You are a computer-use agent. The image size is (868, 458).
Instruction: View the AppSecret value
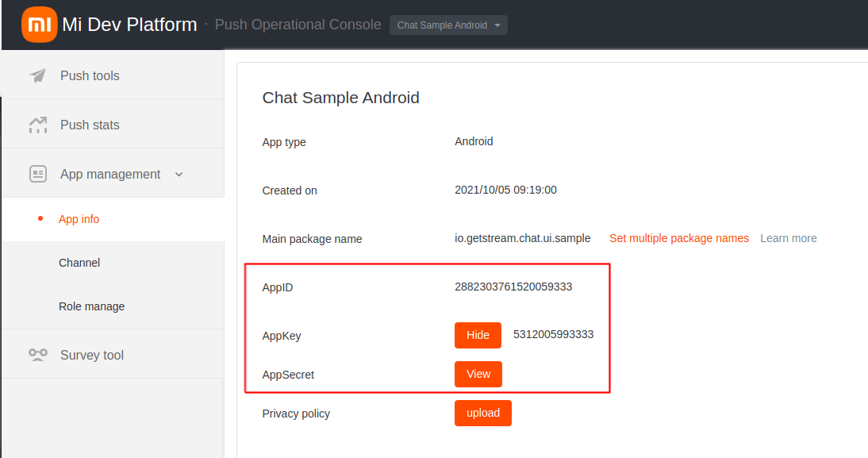point(478,374)
